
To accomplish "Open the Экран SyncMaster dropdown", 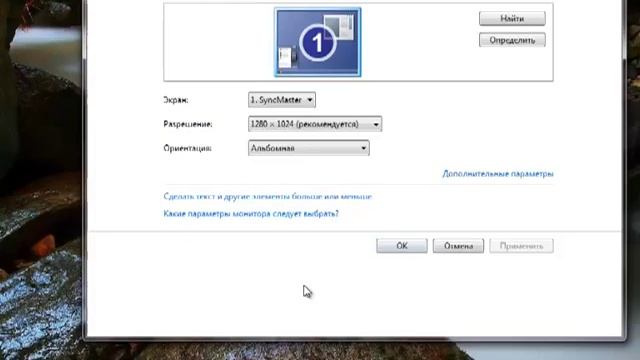I will point(282,100).
